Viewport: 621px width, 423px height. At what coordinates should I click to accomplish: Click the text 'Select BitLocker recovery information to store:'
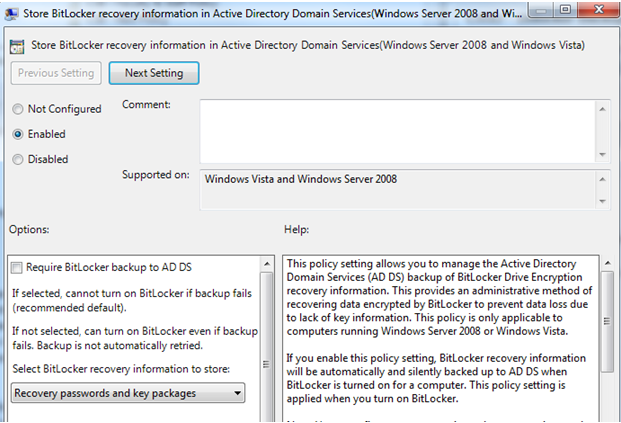click(x=121, y=369)
